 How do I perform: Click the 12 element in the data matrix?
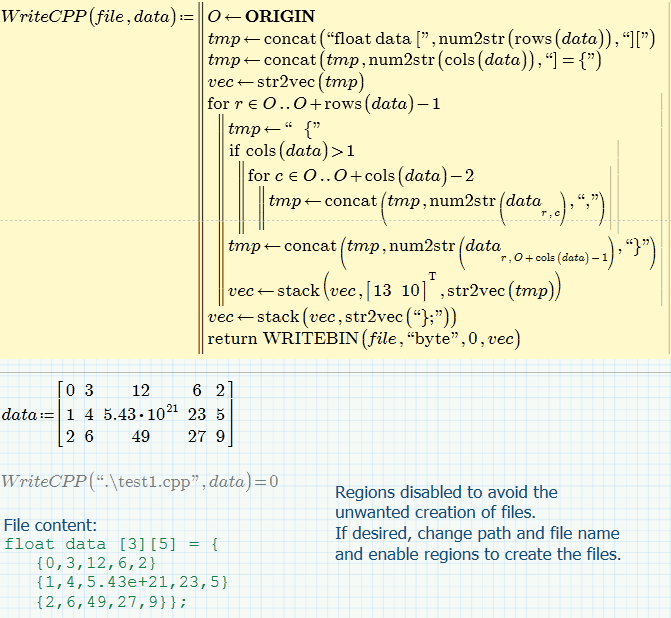coord(140,390)
